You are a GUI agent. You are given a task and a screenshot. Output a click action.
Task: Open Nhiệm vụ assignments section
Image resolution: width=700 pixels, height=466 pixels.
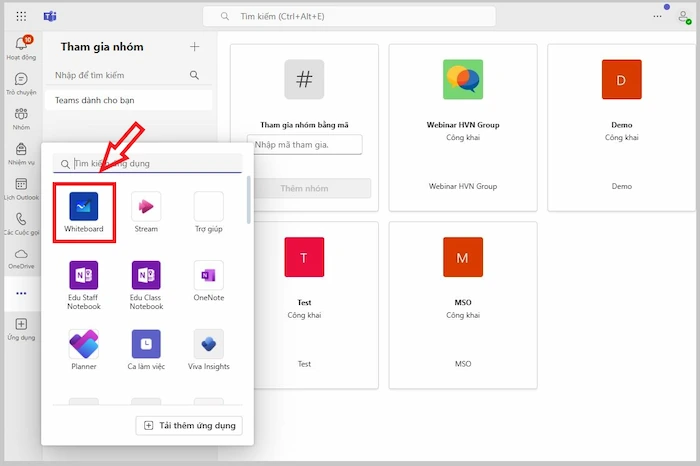[x=21, y=154]
